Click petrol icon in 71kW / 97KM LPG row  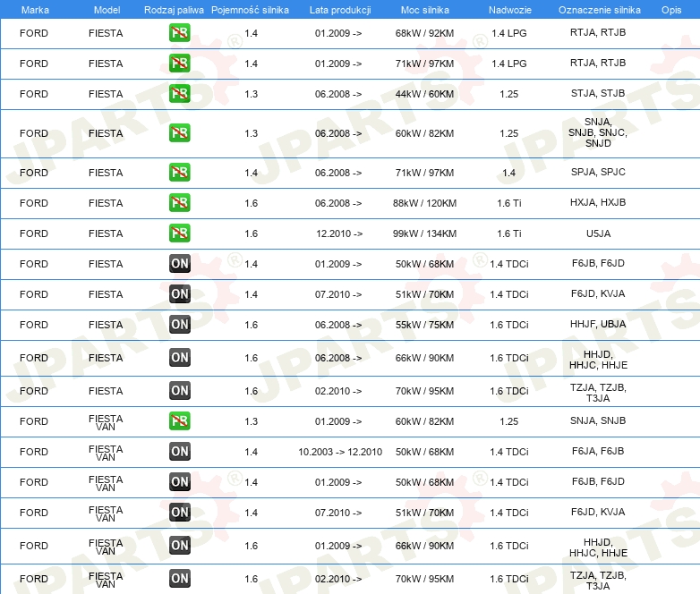coord(179,64)
